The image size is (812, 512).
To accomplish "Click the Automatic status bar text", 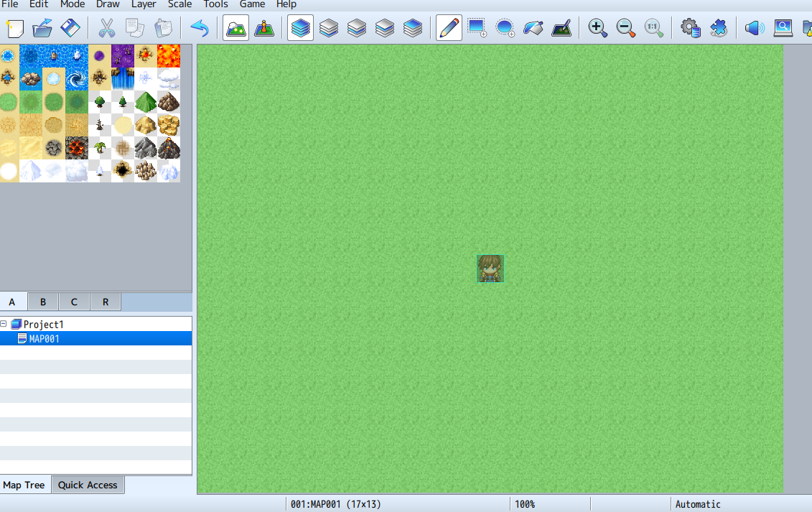I will pos(698,504).
